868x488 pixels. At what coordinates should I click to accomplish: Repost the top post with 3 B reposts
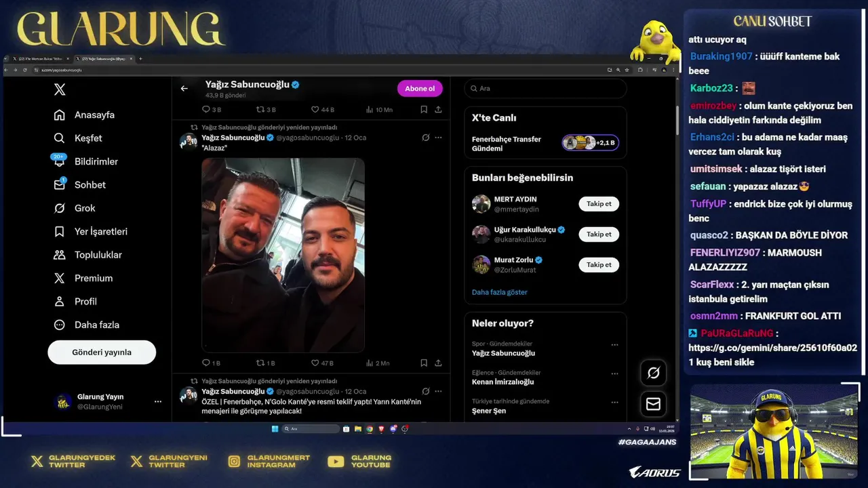(x=260, y=109)
